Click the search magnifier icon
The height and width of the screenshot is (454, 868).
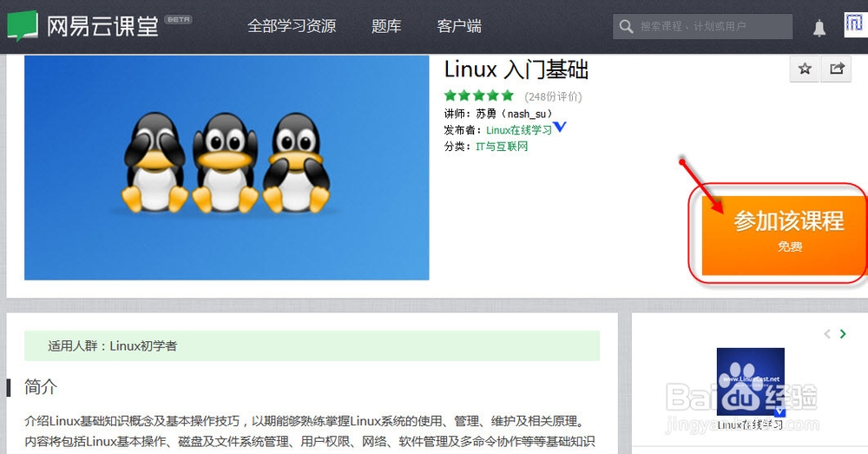[626, 26]
